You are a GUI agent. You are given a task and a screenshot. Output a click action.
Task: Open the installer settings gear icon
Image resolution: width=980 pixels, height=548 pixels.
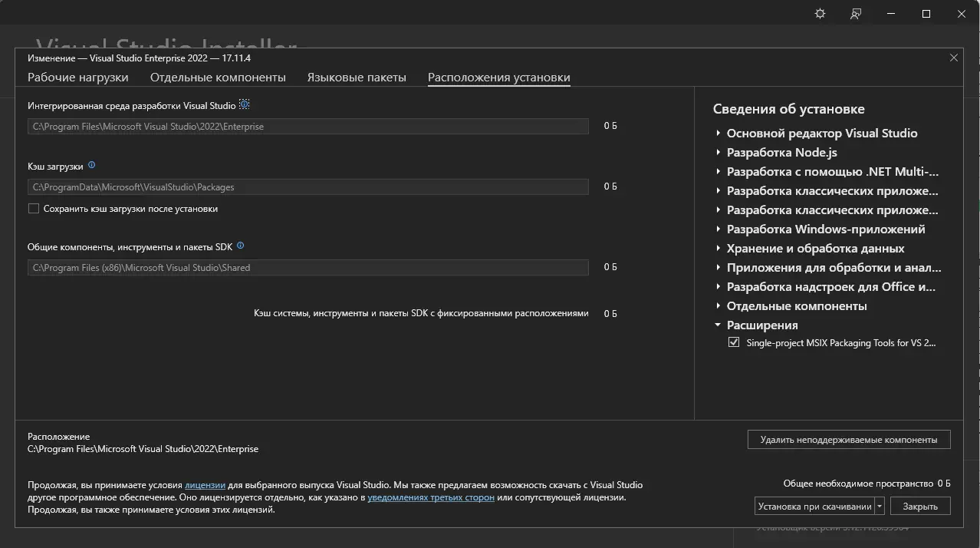pos(819,13)
